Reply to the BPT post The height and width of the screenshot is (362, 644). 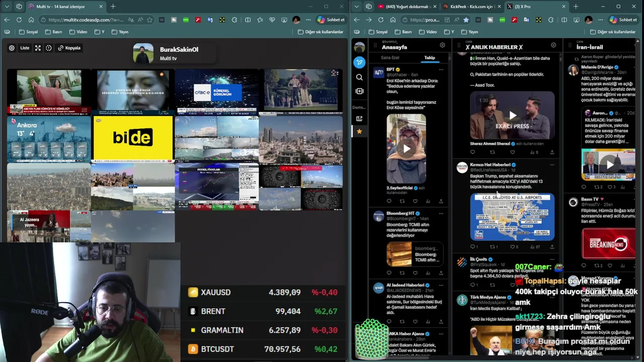pyautogui.click(x=389, y=201)
